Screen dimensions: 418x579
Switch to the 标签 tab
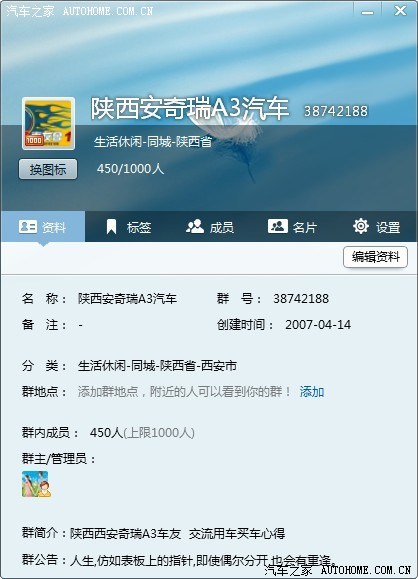pos(129,227)
